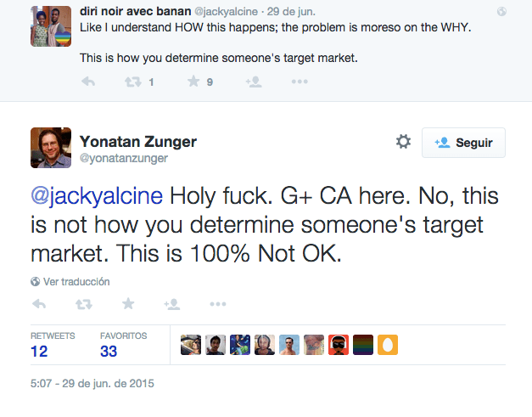Image resolution: width=532 pixels, height=417 pixels.
Task: Click add-user icon under Zunger's tweet
Action: (172, 304)
